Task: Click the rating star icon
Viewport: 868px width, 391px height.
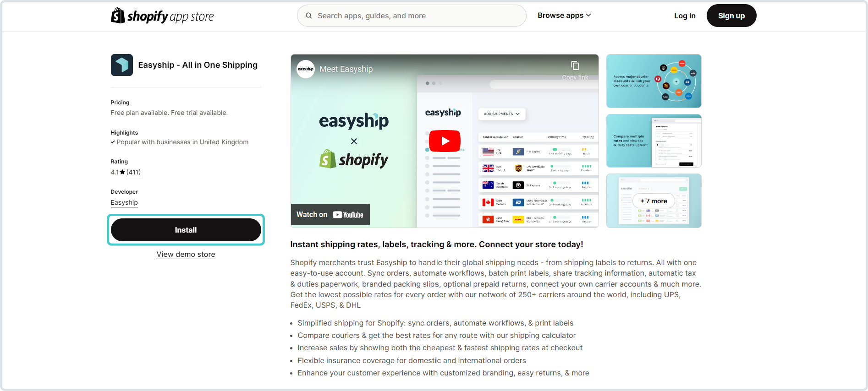Action: pyautogui.click(x=122, y=172)
